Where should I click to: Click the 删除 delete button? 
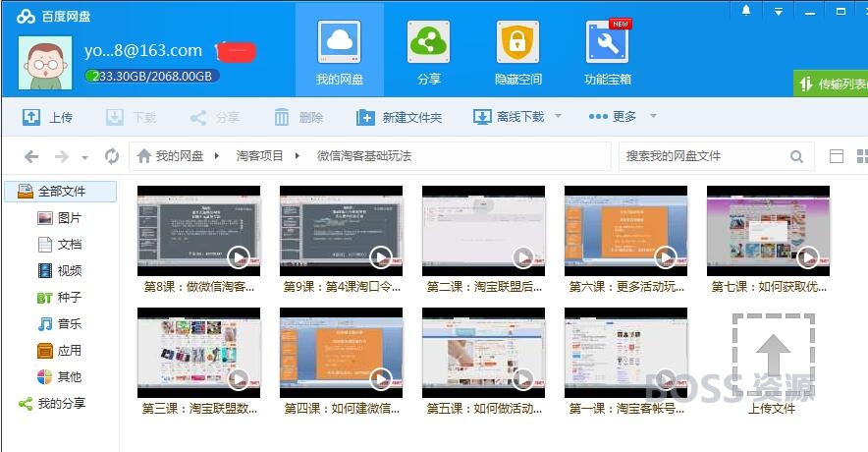point(298,118)
